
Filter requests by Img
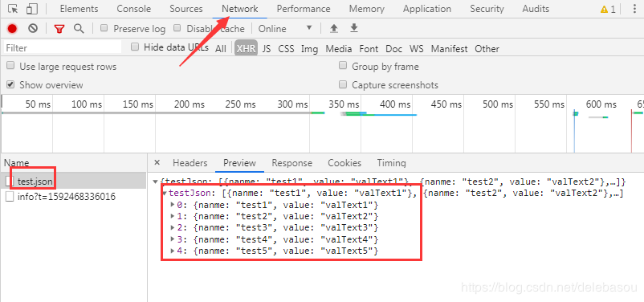309,48
